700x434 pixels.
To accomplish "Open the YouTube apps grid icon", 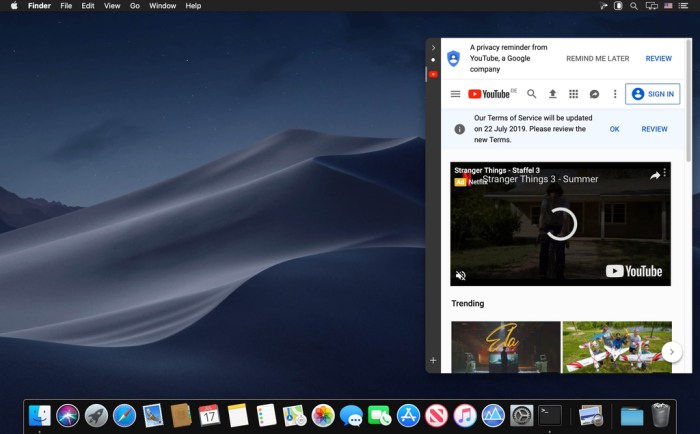I will click(x=573, y=94).
